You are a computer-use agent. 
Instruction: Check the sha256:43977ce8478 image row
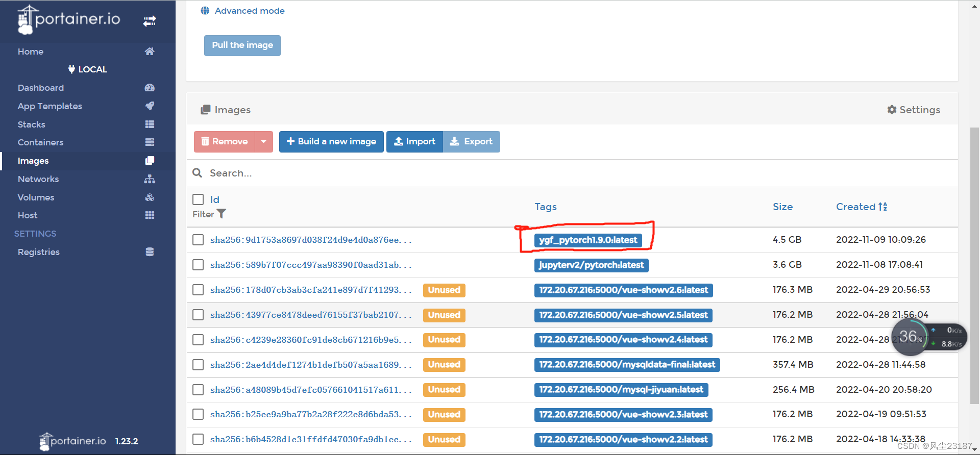198,315
